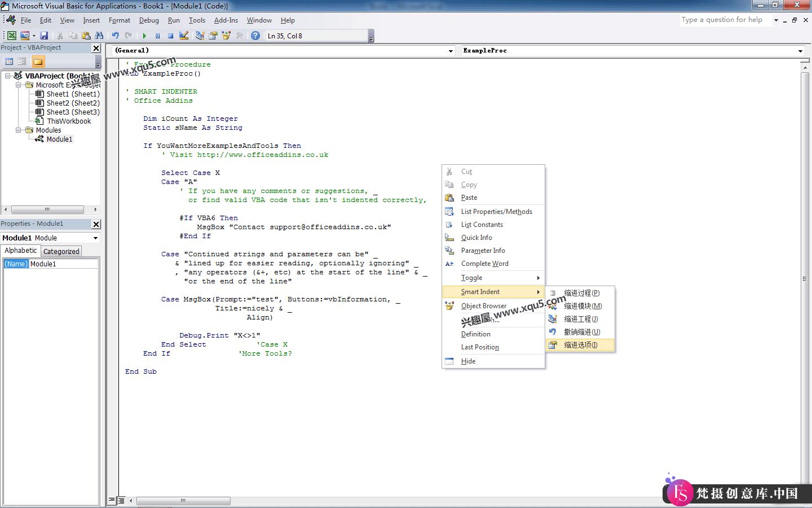
Task: Click the Redo arrow in toolbar
Action: [129, 36]
